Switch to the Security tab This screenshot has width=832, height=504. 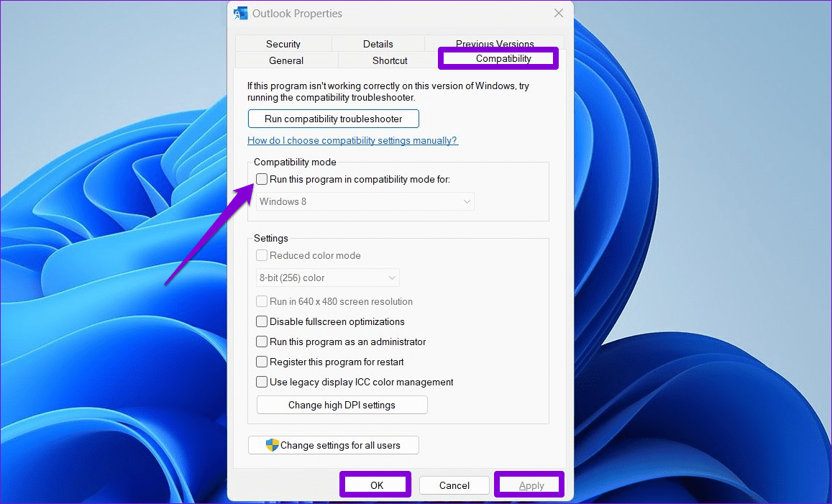click(283, 44)
